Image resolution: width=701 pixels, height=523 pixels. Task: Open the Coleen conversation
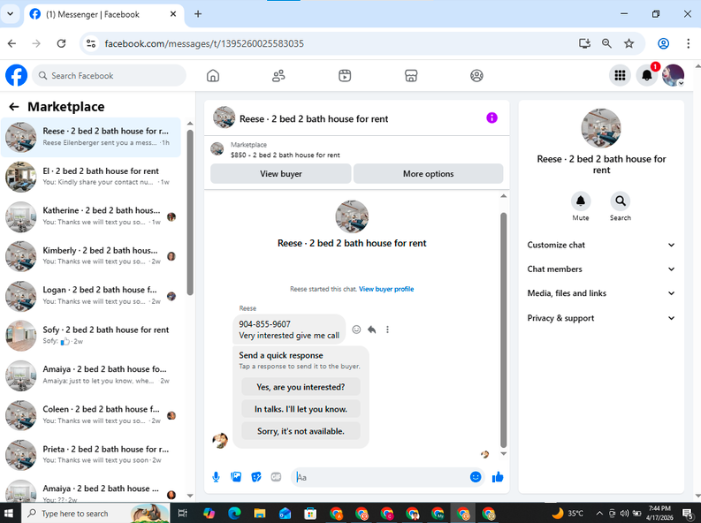(x=91, y=415)
